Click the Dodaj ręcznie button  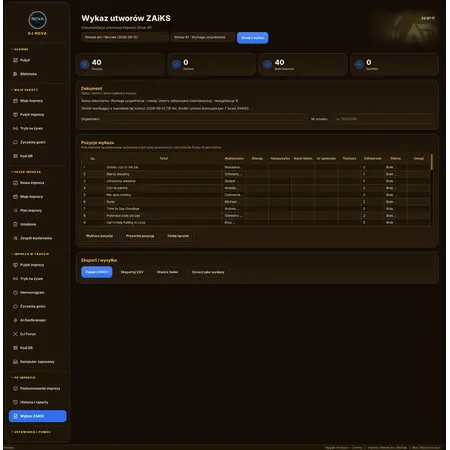point(178,236)
